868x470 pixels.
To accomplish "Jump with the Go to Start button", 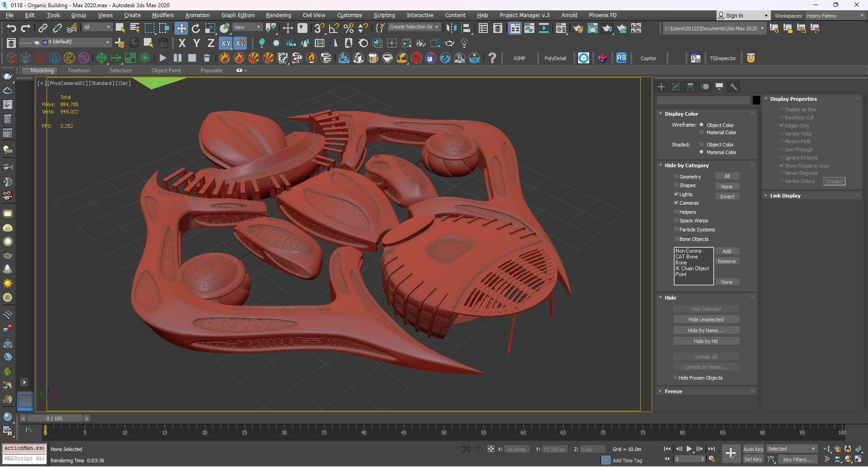I will [x=667, y=449].
